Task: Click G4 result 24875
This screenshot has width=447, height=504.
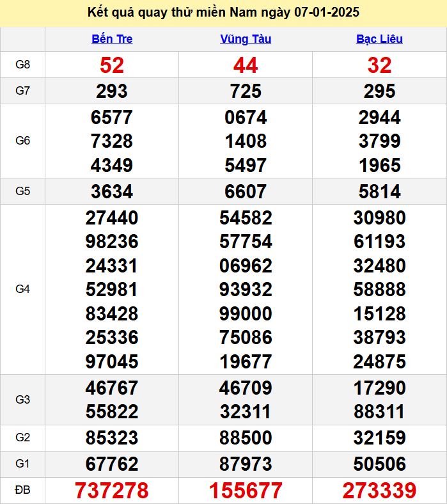Action: 379,361
